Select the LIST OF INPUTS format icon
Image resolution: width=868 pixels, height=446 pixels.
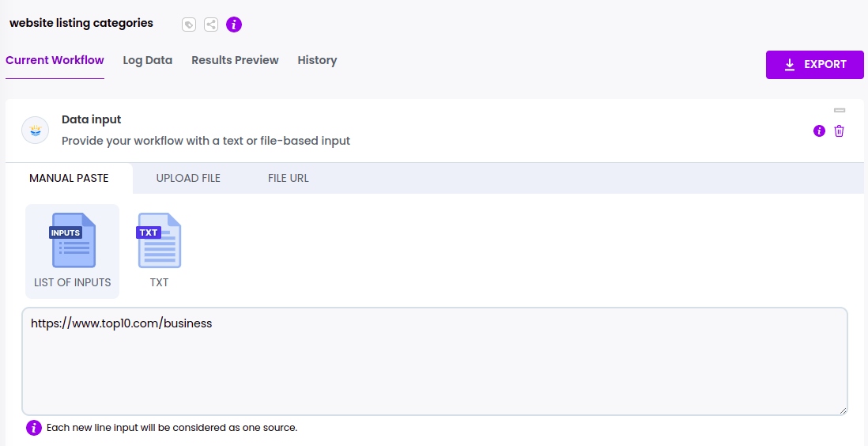73,240
